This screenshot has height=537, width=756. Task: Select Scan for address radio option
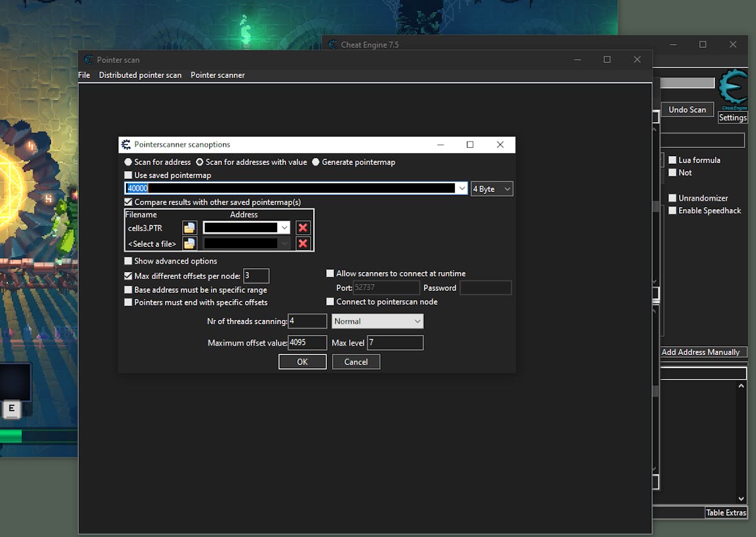click(129, 162)
